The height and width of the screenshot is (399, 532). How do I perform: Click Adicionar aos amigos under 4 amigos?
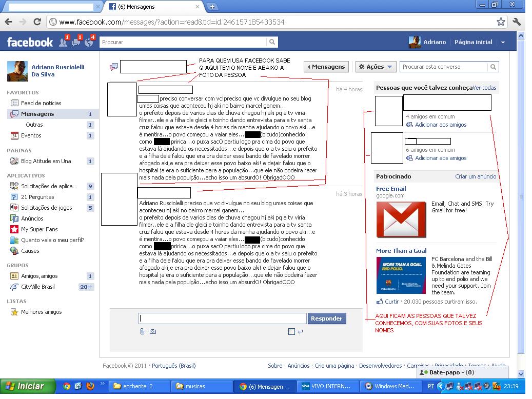(441, 125)
